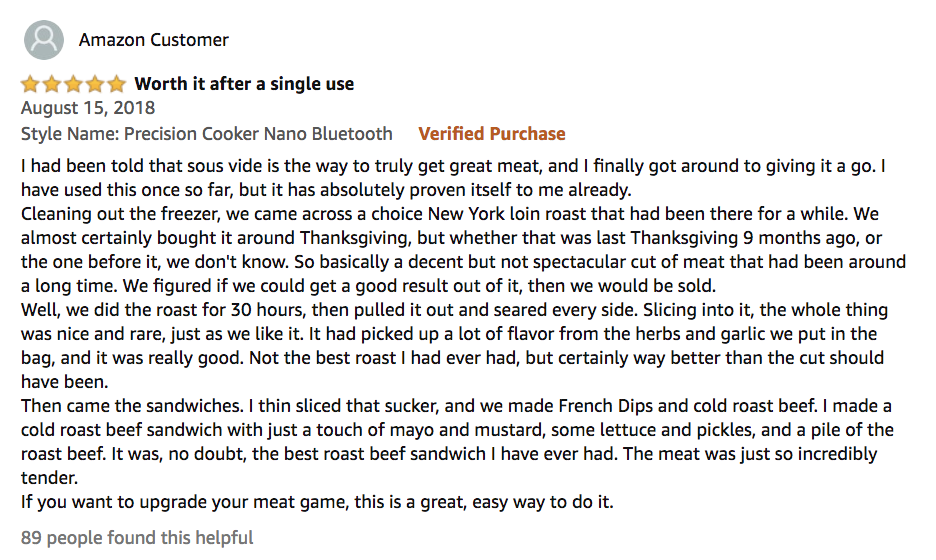Click the Verified Purchase label
Viewport: 936px width, 560px height.
point(492,134)
